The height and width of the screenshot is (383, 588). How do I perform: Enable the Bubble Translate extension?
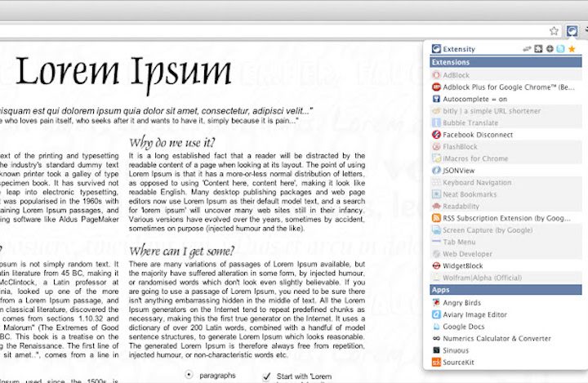506,122
